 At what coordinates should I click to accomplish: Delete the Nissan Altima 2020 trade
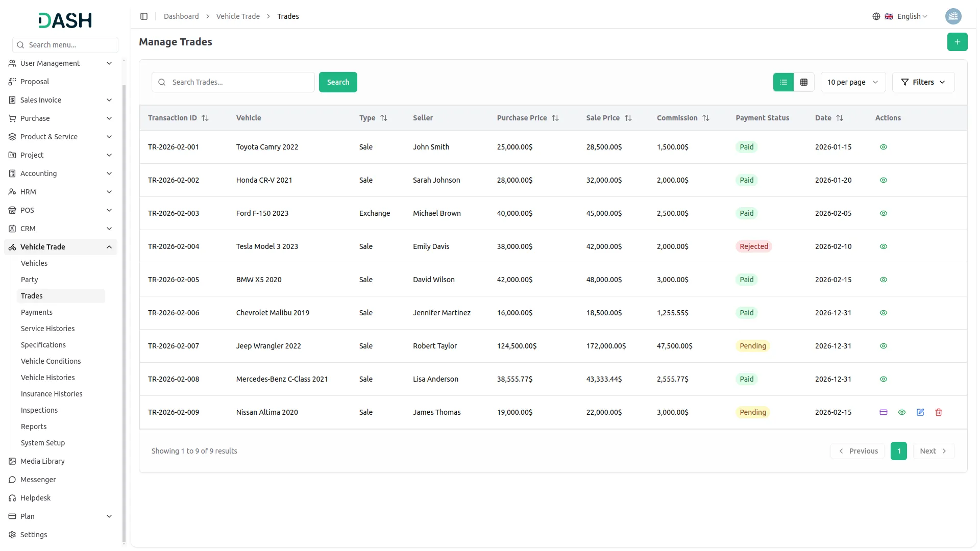click(938, 412)
